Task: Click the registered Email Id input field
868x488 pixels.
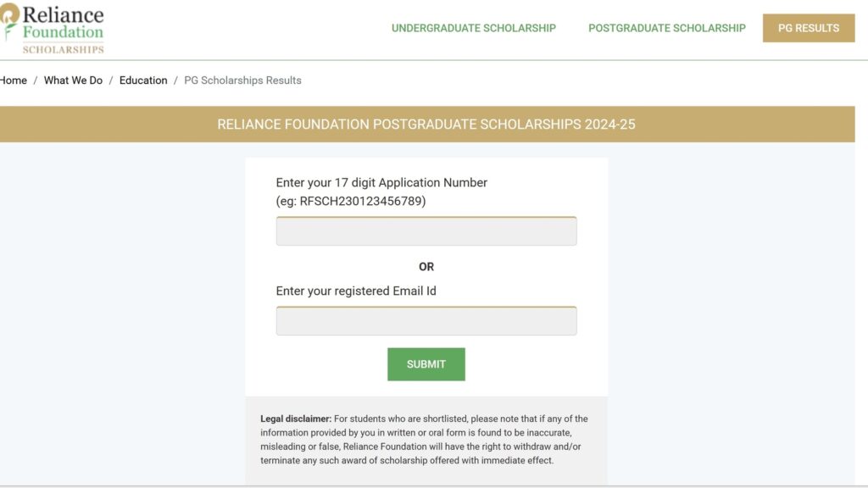Action: tap(426, 320)
